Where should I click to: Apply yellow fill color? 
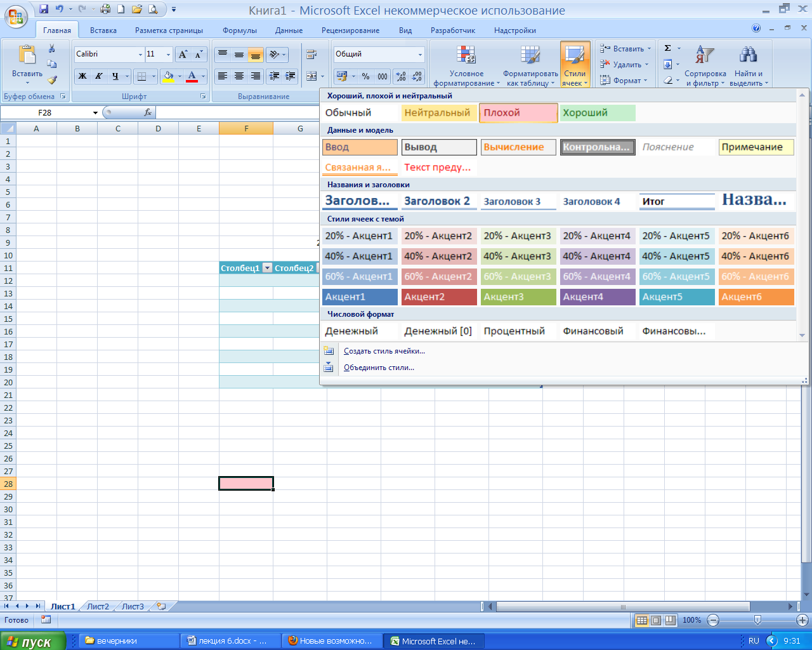click(167, 76)
